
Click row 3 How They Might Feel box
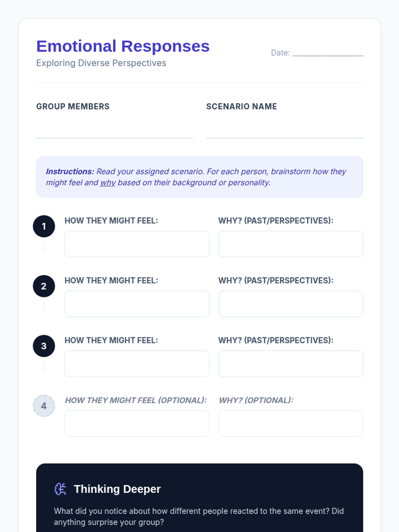coord(137,364)
